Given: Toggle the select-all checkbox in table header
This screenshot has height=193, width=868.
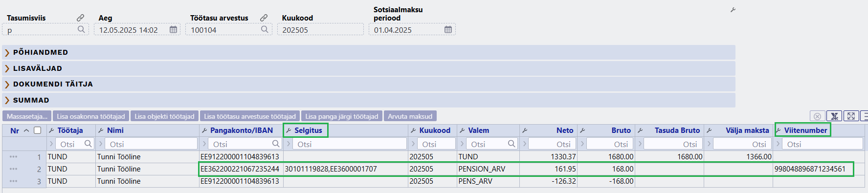Looking at the screenshot, I should coord(37,130).
